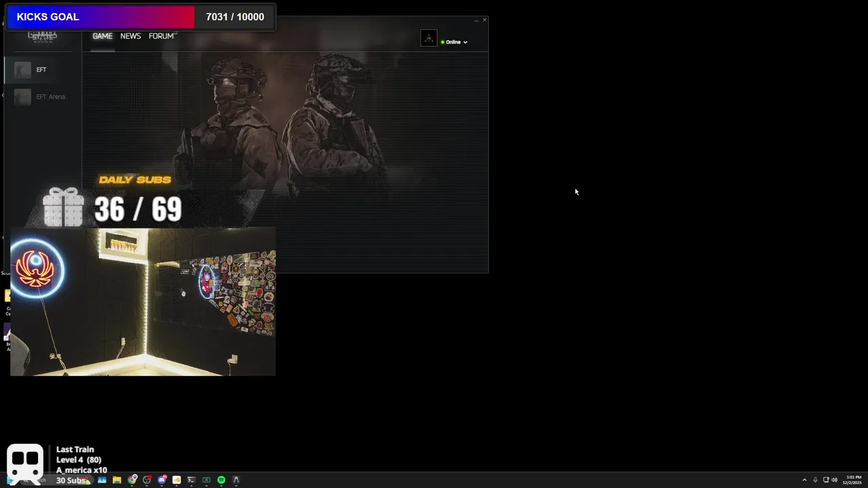Open the Xbox icon in the taskbar
Image resolution: width=868 pixels, height=488 pixels.
pos(206,480)
